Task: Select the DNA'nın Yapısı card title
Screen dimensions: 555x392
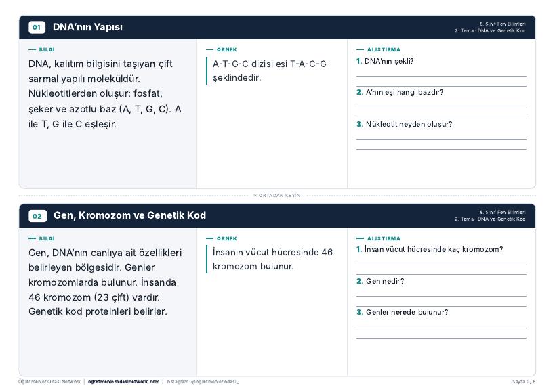Action: (87, 27)
